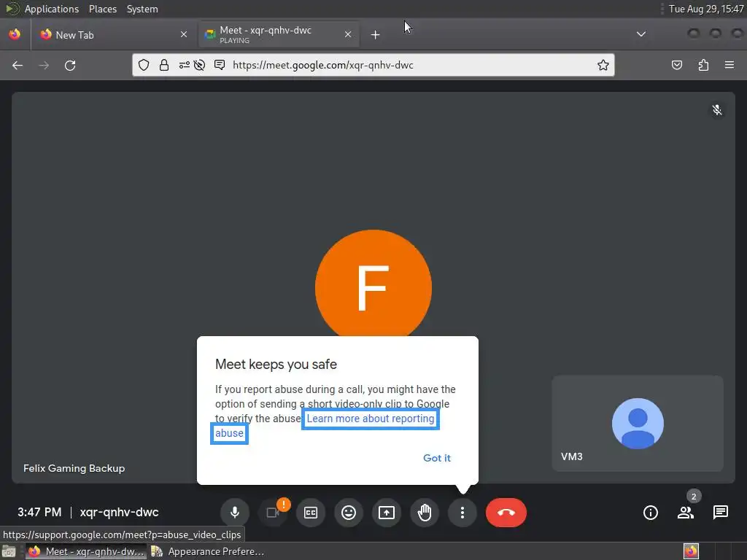This screenshot has height=560, width=747.
Task: Click the date and time clock
Action: pos(706,9)
